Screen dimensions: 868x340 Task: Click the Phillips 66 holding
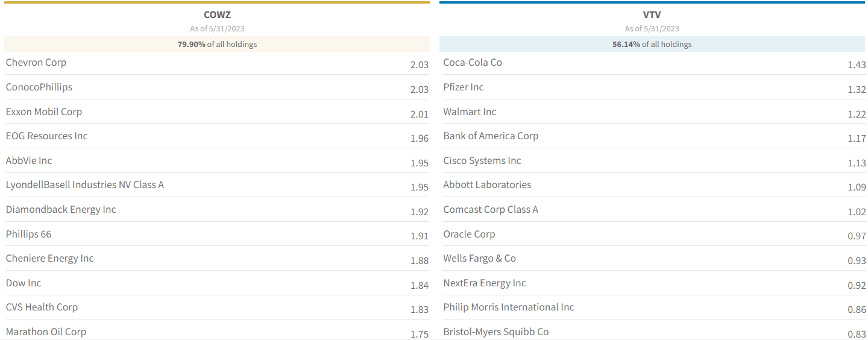pos(29,235)
